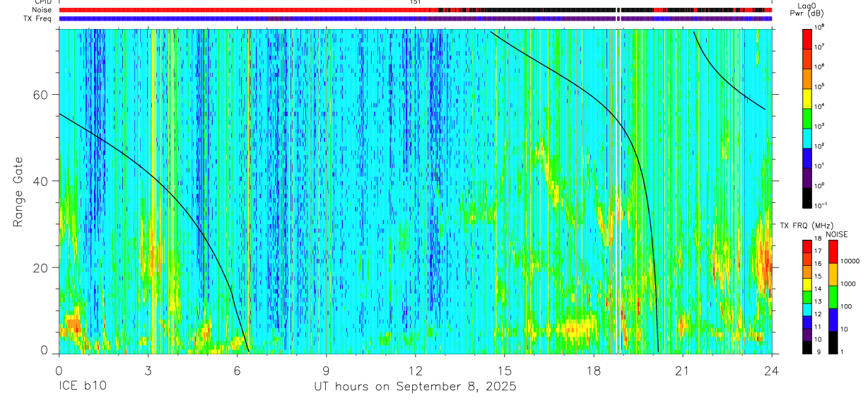
Task: Click the 'UT hours on September 8, 2025' label
Action: pyautogui.click(x=415, y=387)
